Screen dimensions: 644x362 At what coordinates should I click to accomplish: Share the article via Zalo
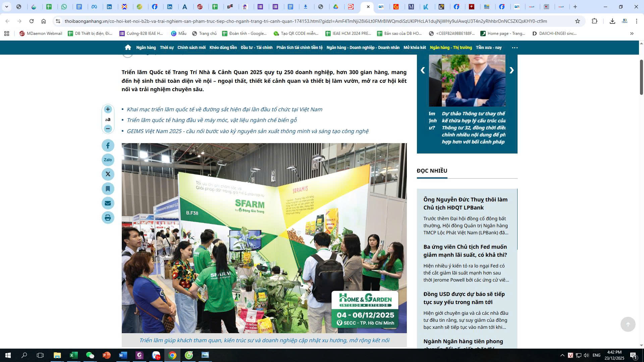tap(108, 160)
